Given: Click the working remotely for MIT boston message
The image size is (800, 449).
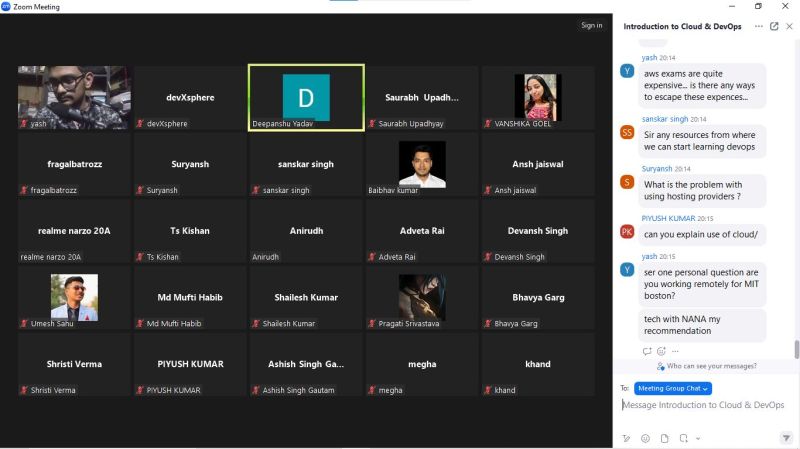Looking at the screenshot, I should (x=702, y=284).
